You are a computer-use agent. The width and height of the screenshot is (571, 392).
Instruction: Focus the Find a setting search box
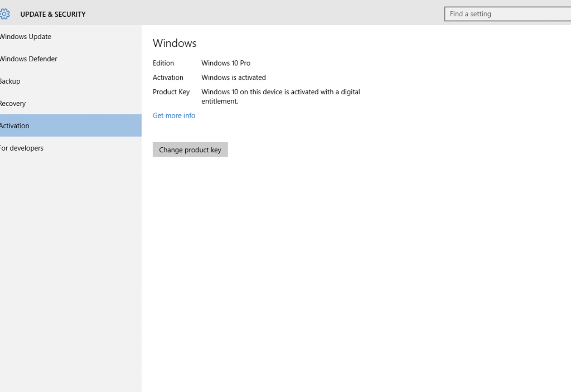(507, 14)
